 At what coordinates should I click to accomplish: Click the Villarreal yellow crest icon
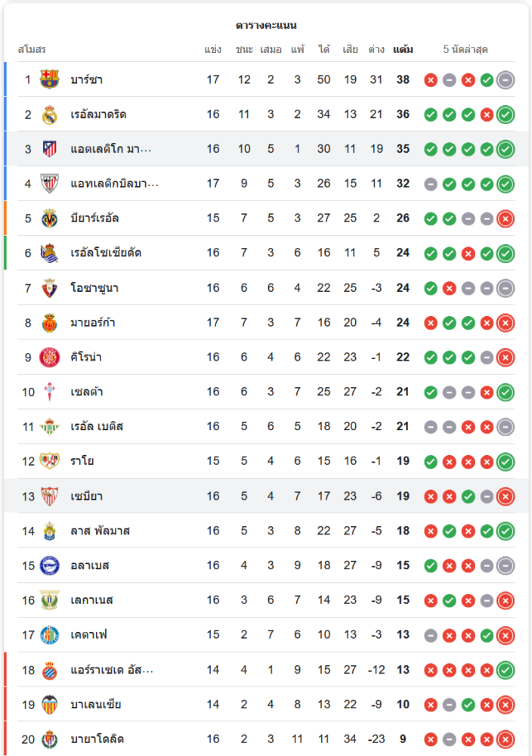[x=50, y=218]
